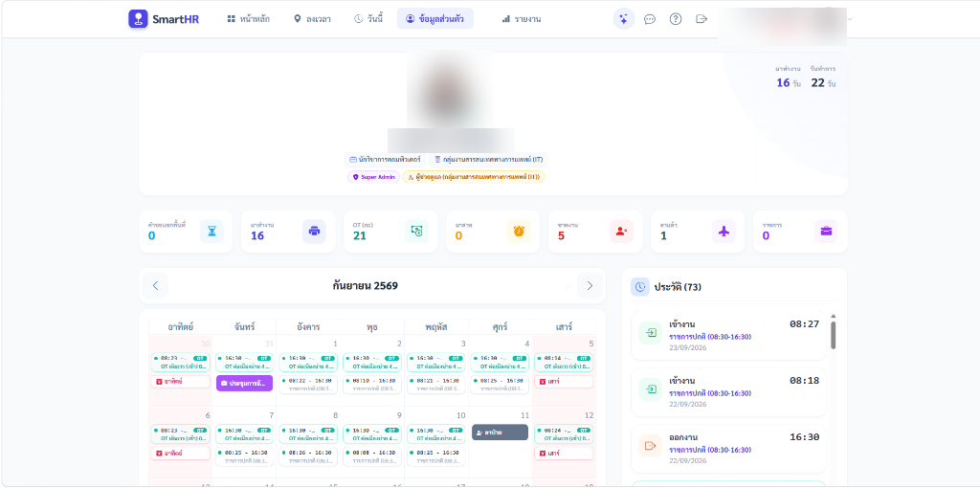The image size is (980, 488).
Task: Click the ขาดงาน 5 stat card
Action: click(x=595, y=232)
